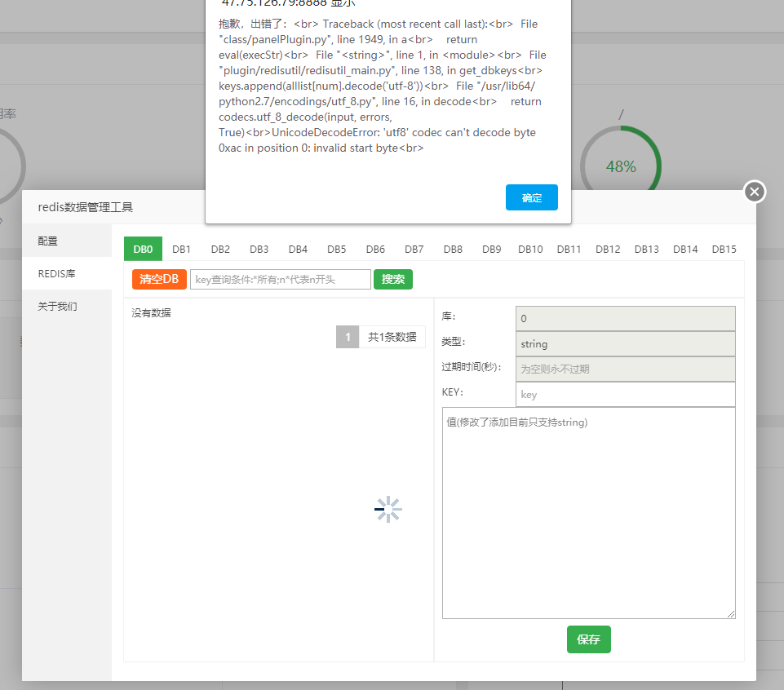Screen dimensions: 784x690
Task: Switch to the DB8 tab
Action: 453,249
